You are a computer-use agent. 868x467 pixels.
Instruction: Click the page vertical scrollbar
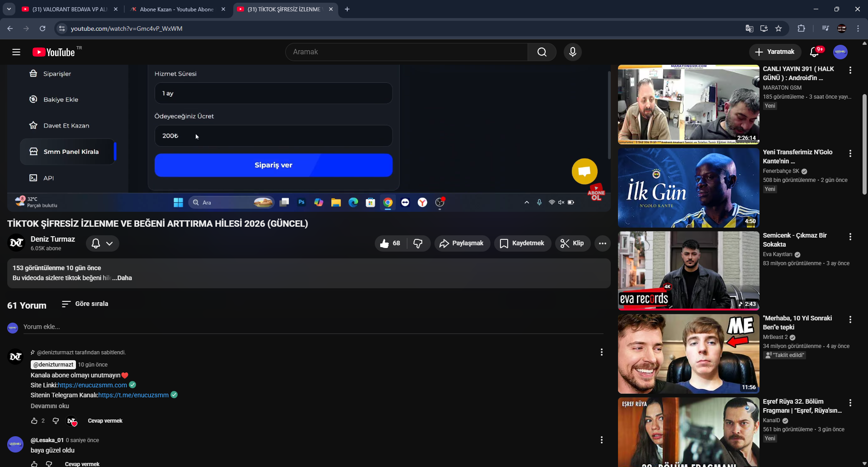coord(864,145)
